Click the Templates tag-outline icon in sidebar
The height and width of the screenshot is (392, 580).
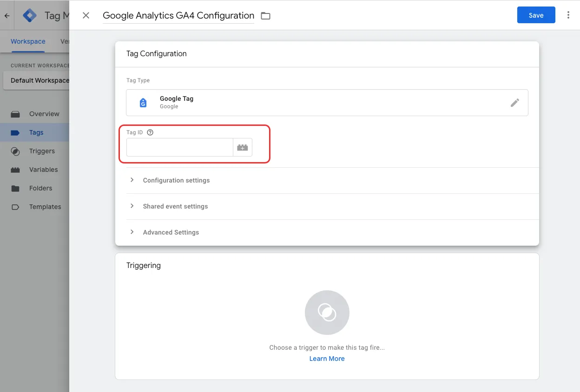coord(15,207)
